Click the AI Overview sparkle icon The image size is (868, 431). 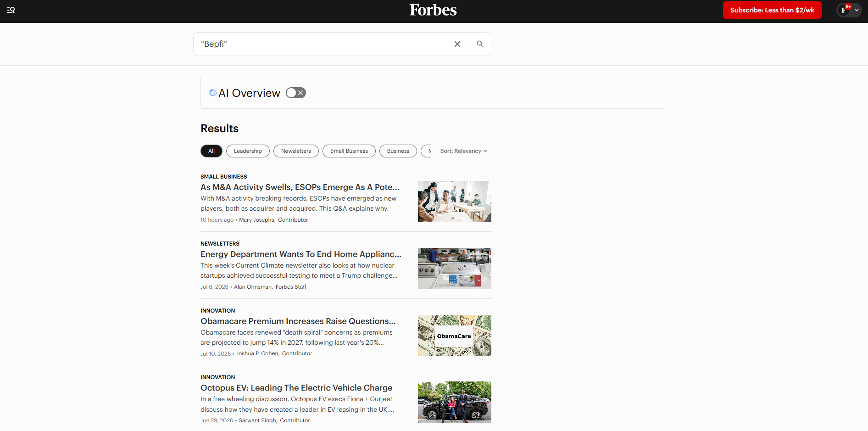(x=213, y=93)
